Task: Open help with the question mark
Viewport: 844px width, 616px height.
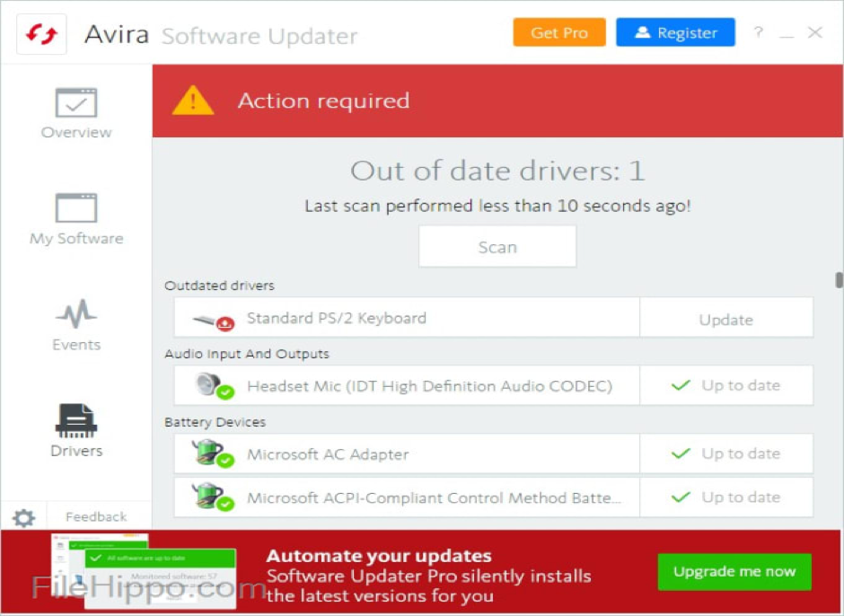Action: (759, 33)
